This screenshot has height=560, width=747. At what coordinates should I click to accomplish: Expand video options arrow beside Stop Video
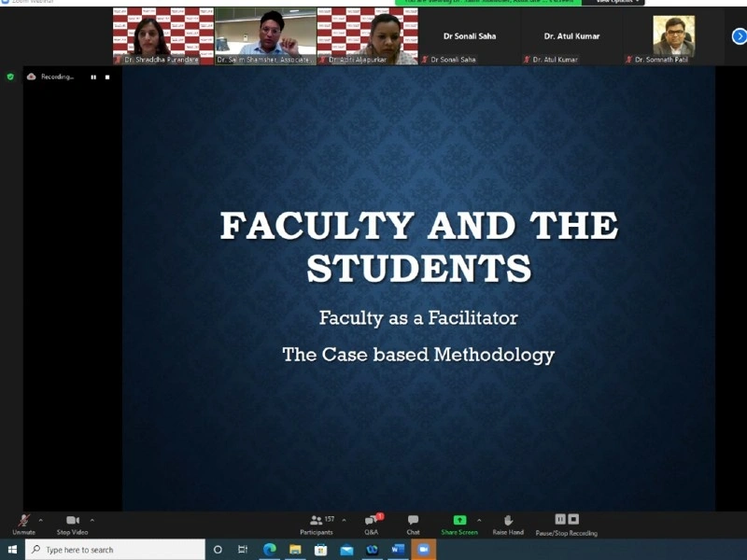click(92, 520)
